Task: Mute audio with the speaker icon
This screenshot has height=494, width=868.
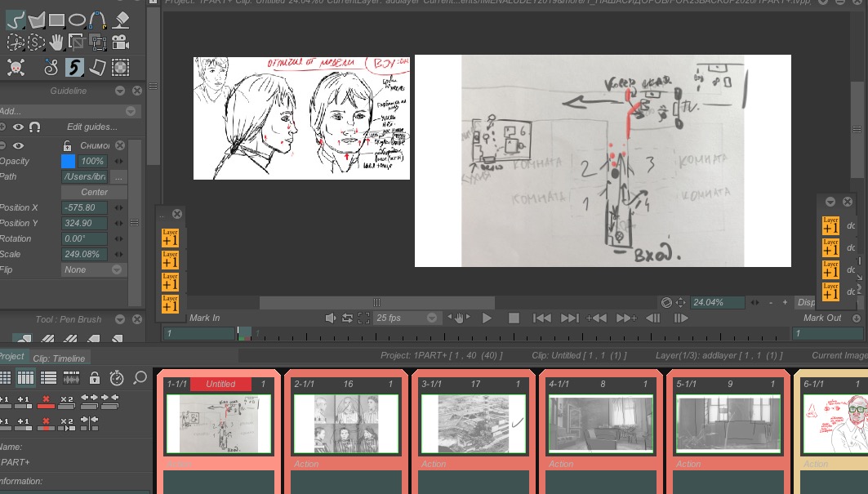Action: pos(331,318)
